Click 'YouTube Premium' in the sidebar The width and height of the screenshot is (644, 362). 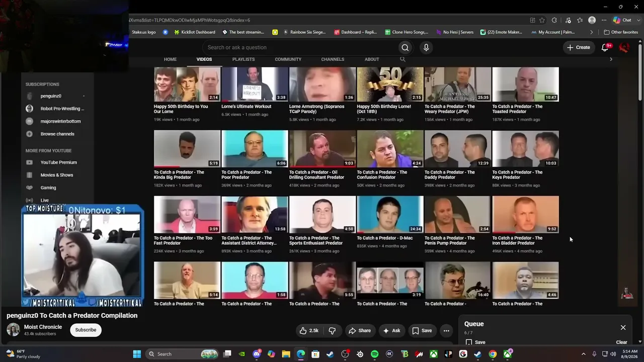pos(59,162)
